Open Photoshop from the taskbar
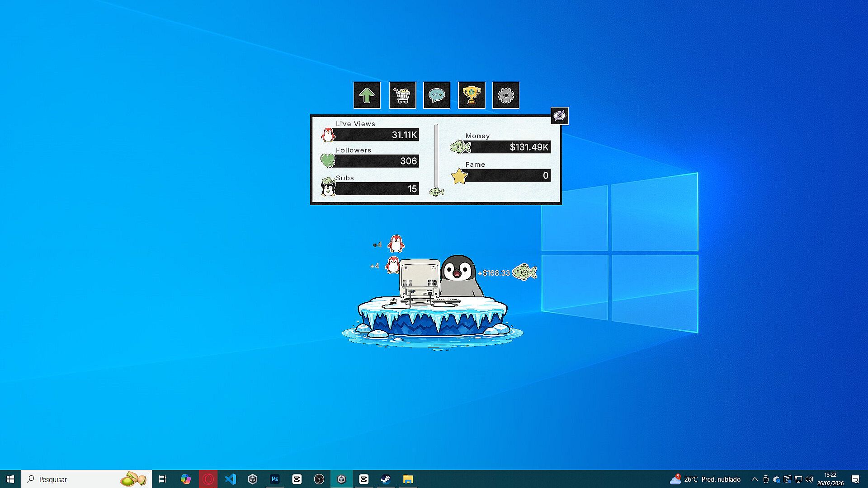The height and width of the screenshot is (488, 868). point(274,479)
